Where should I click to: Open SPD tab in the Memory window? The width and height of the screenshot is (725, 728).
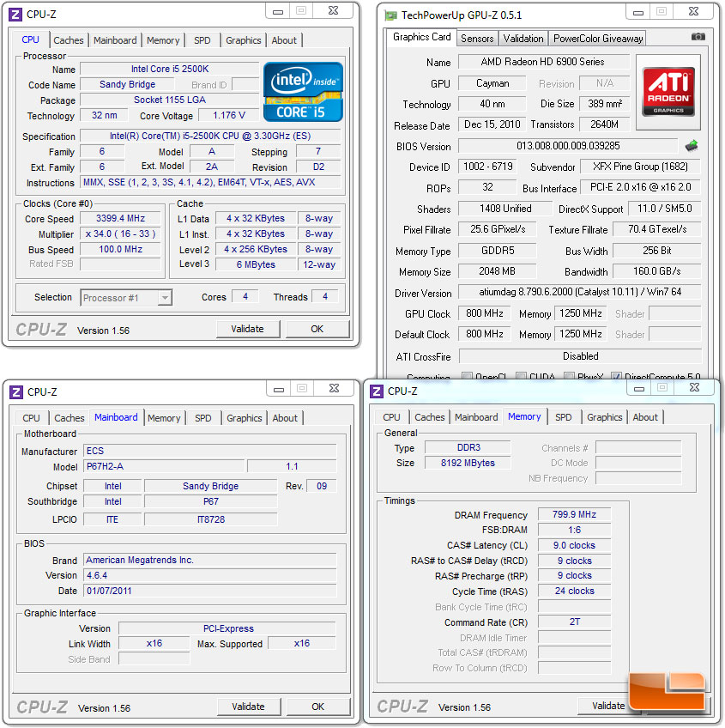563,417
